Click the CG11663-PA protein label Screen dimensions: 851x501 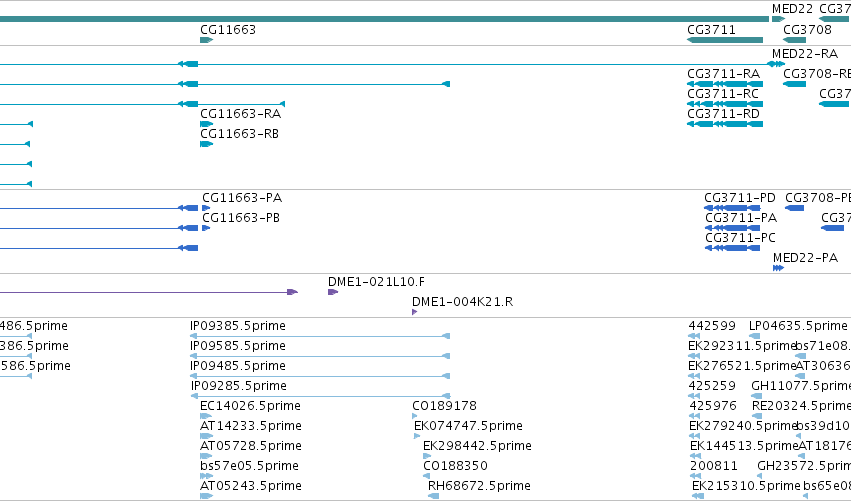pos(242,198)
